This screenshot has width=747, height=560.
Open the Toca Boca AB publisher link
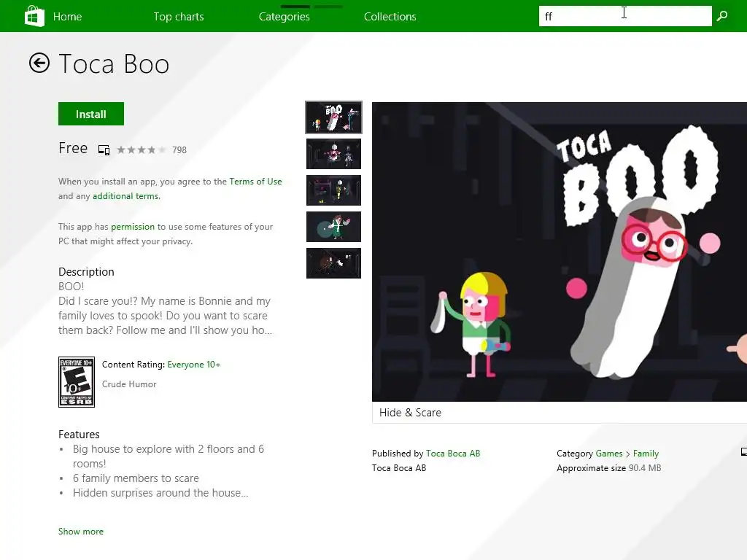[x=452, y=454]
